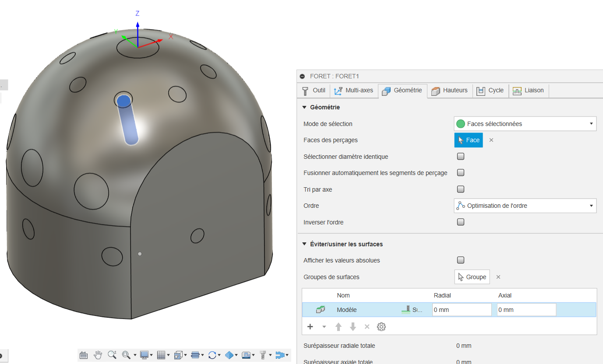The width and height of the screenshot is (603, 364).
Task: Open the Display settings monitor icon
Action: (x=144, y=355)
